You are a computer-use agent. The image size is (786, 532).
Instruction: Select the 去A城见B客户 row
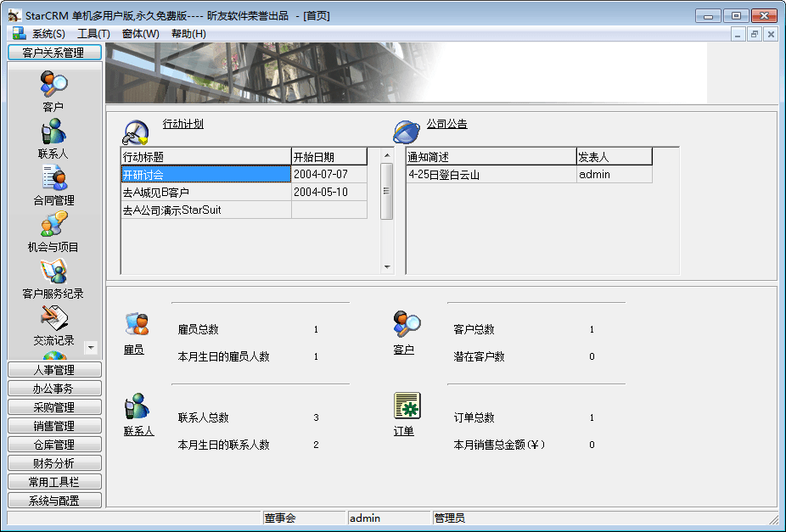click(x=205, y=193)
